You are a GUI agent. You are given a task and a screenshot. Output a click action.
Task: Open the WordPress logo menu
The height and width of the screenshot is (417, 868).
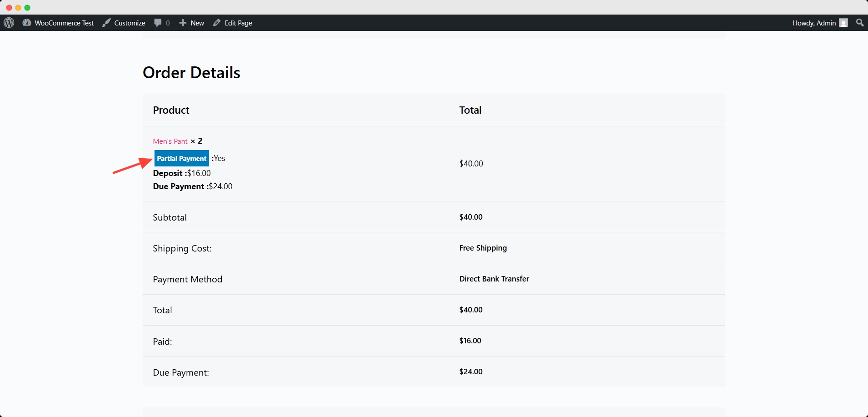click(x=9, y=23)
